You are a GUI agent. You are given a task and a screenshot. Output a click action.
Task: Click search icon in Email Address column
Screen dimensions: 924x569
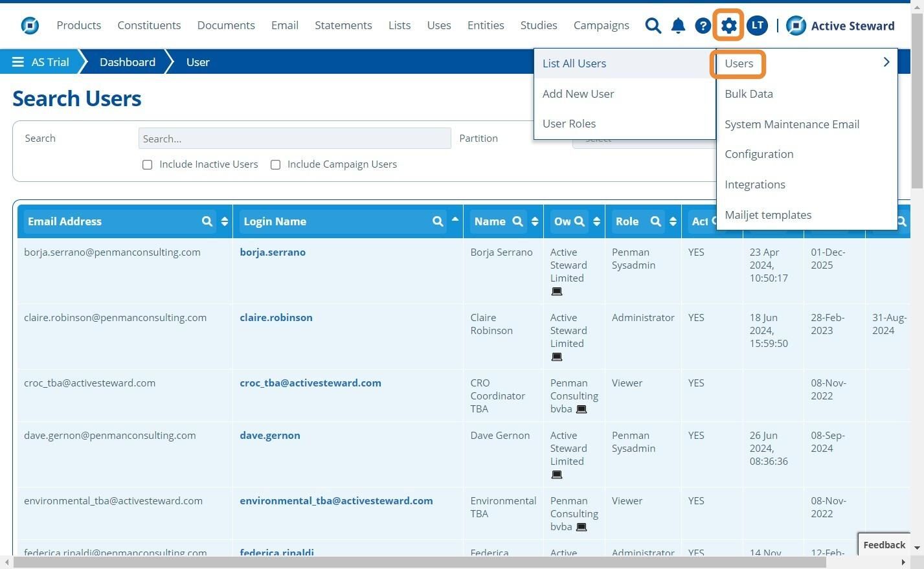point(207,221)
